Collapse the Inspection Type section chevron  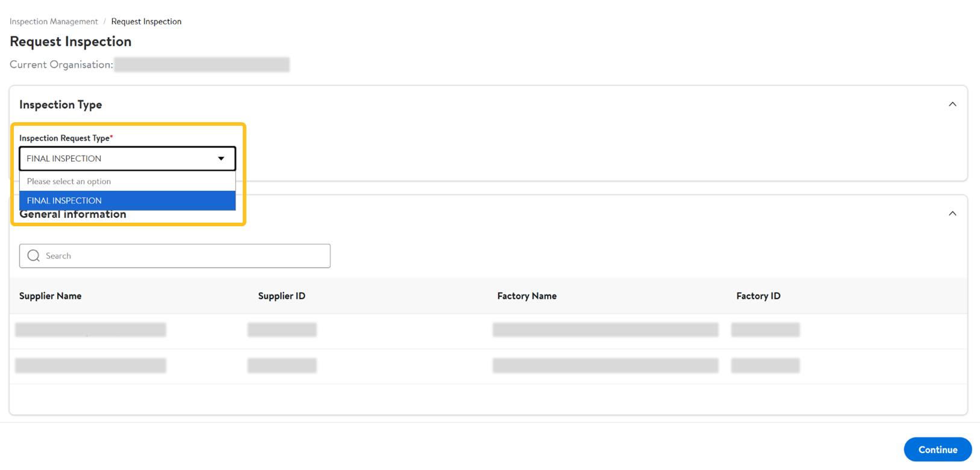point(952,104)
